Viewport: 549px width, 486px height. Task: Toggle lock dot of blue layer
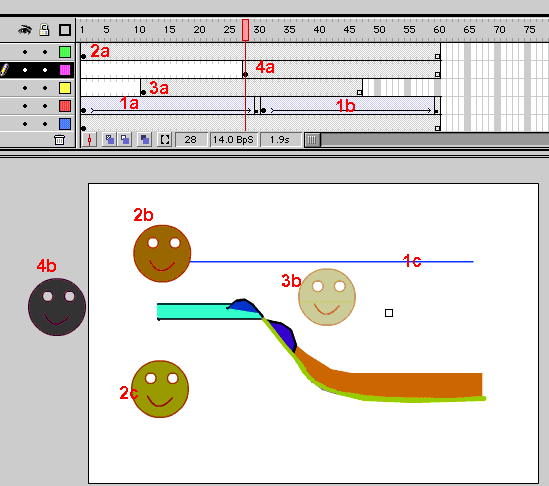45,124
